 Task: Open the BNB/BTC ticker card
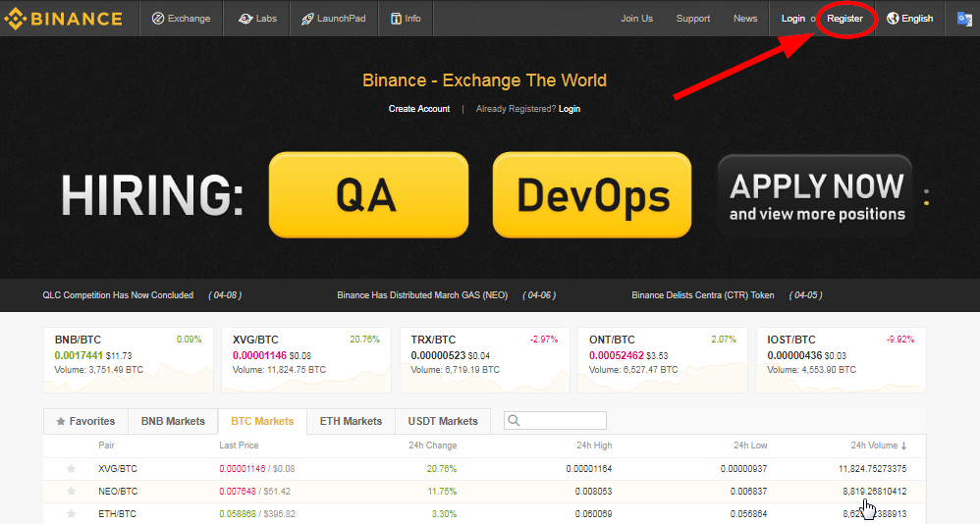pos(128,360)
